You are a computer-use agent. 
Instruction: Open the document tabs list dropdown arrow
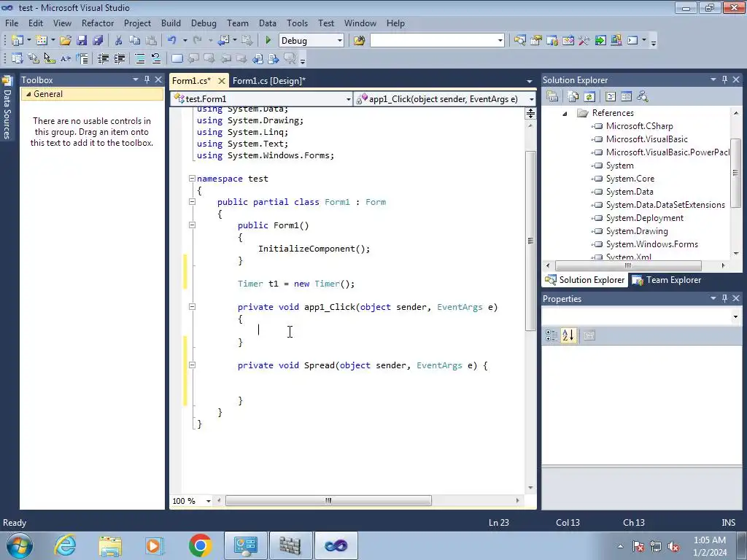pos(530,81)
